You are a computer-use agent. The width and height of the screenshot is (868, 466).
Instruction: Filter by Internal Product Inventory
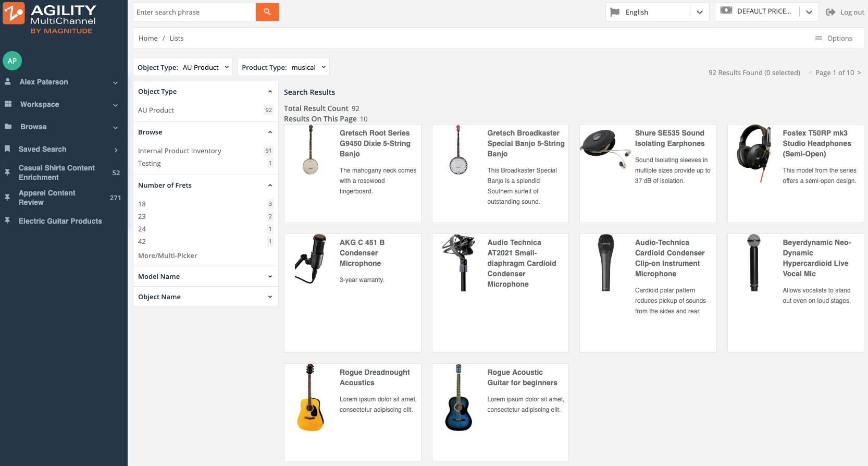pyautogui.click(x=180, y=151)
